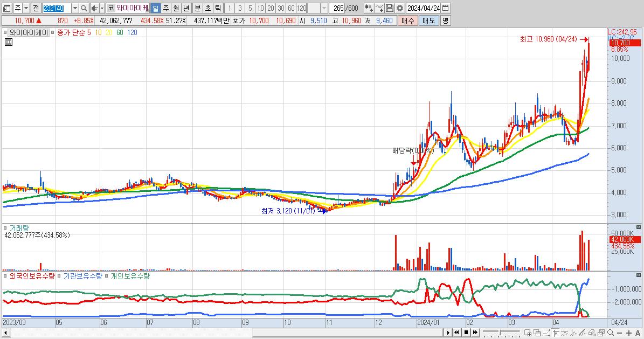Open the calendar date picker icon
Viewport: 644px width, 339px height.
click(445, 8)
